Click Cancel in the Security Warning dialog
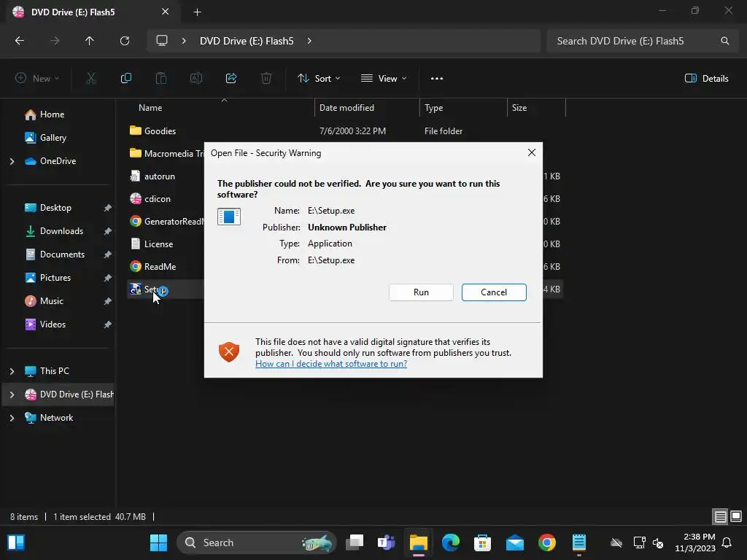The width and height of the screenshot is (747, 560). [494, 292]
